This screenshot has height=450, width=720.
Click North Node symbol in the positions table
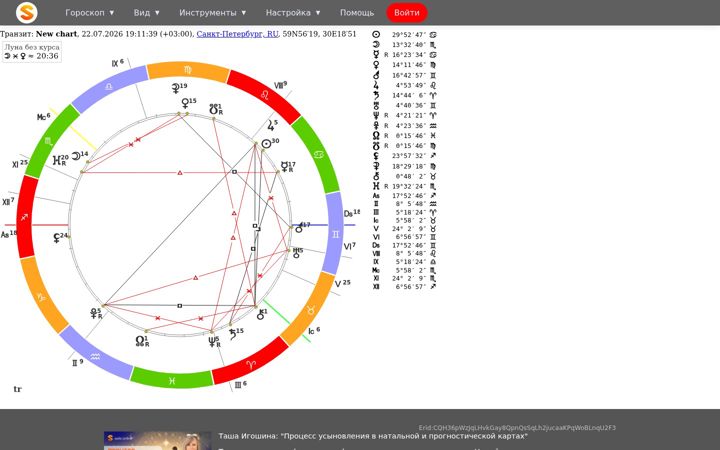click(x=376, y=135)
